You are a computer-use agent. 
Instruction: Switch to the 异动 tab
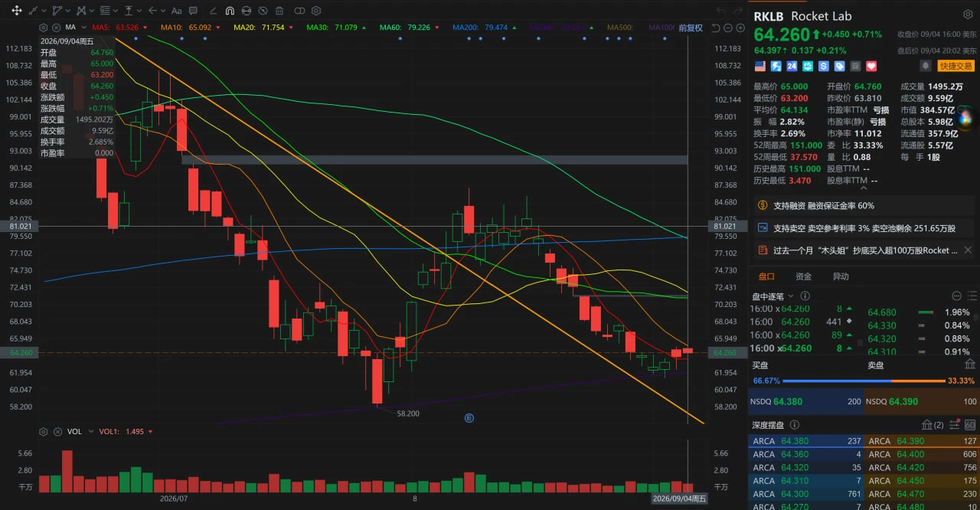[841, 276]
